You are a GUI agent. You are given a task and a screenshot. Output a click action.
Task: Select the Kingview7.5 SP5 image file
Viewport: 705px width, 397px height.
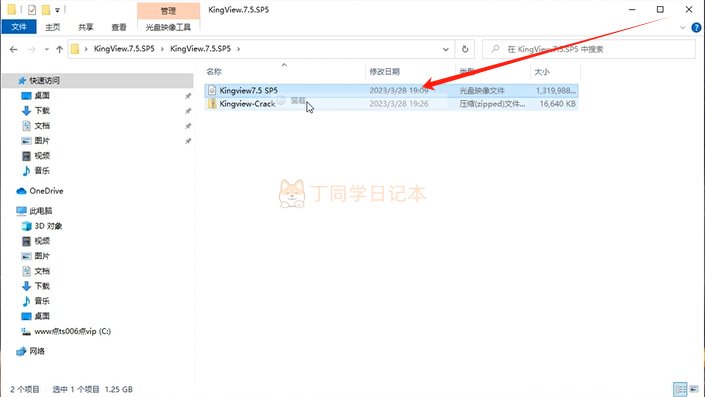click(x=391, y=90)
